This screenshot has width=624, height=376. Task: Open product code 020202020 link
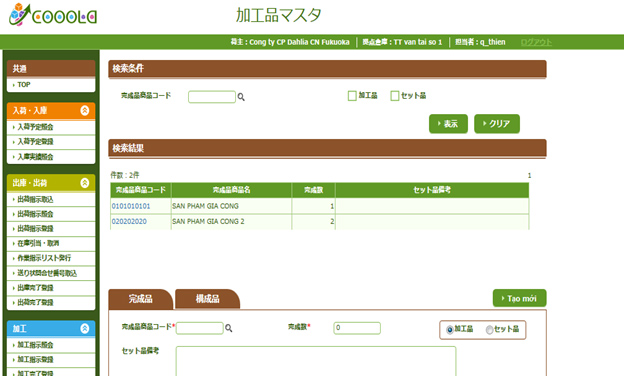[129, 221]
